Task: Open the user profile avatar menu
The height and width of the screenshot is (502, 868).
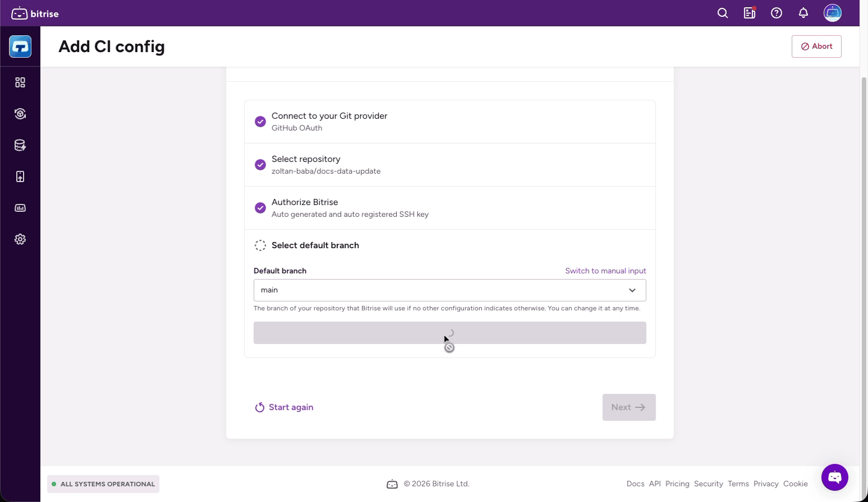Action: (x=833, y=13)
